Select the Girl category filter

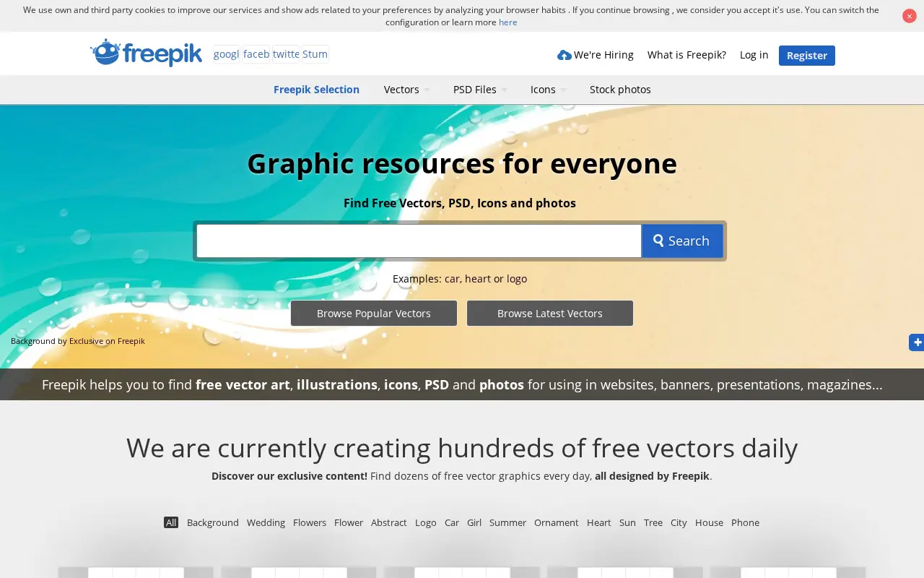(x=474, y=522)
